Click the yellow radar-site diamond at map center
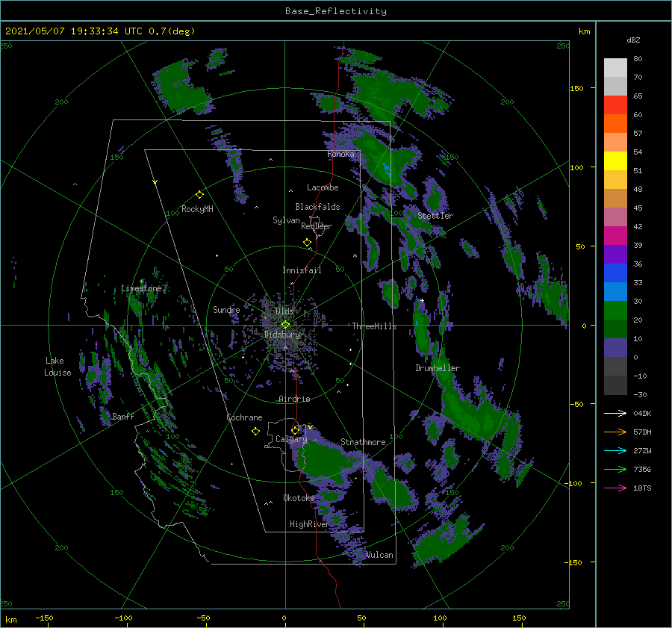This screenshot has width=672, height=628. pyautogui.click(x=285, y=325)
